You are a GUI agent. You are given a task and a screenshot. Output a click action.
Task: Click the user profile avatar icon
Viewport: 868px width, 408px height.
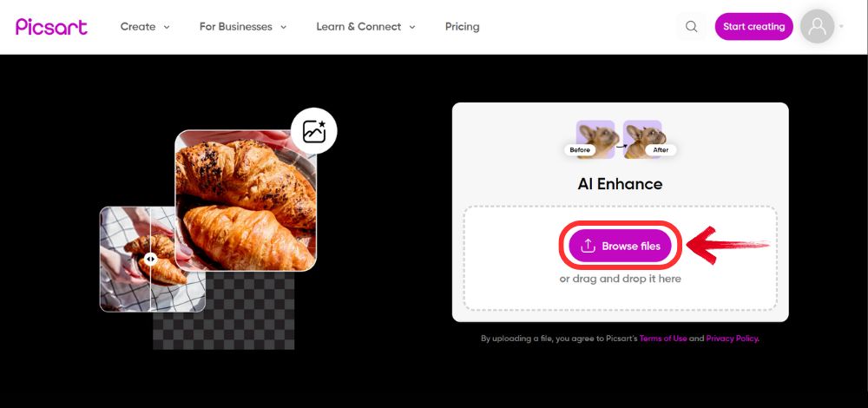[817, 27]
